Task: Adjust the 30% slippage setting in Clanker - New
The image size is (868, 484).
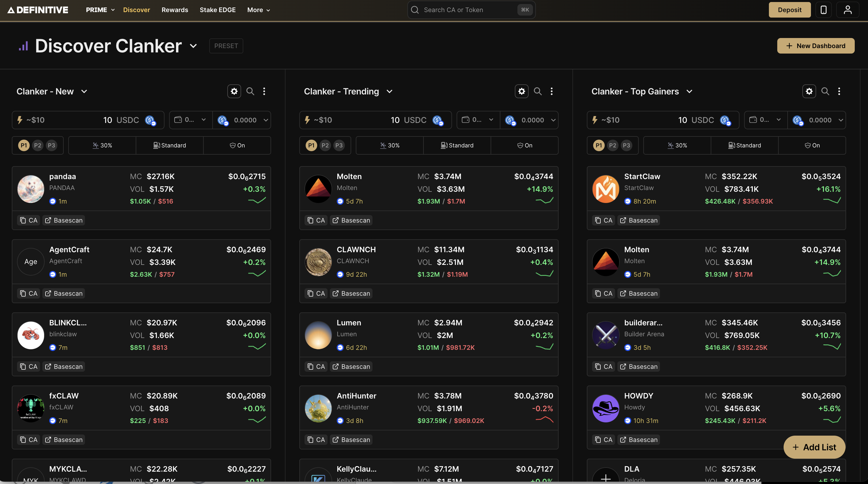Action: pyautogui.click(x=102, y=145)
